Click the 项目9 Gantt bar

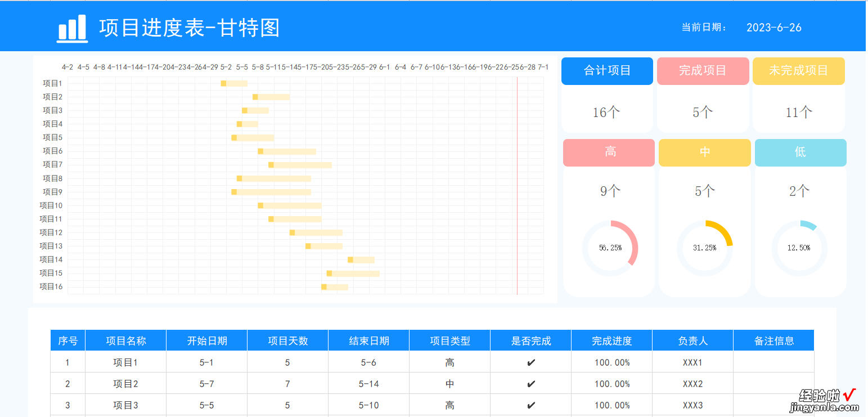point(271,192)
